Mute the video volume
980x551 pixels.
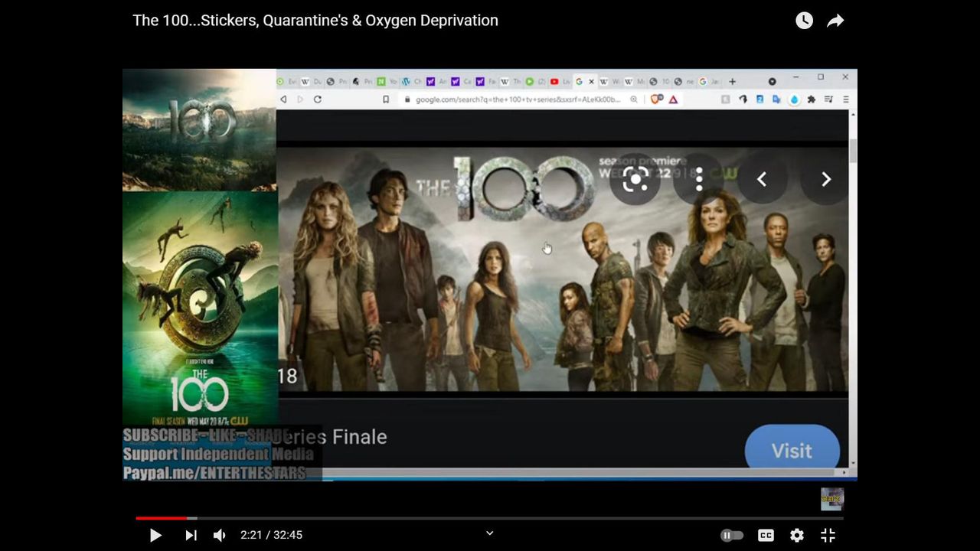coord(220,535)
